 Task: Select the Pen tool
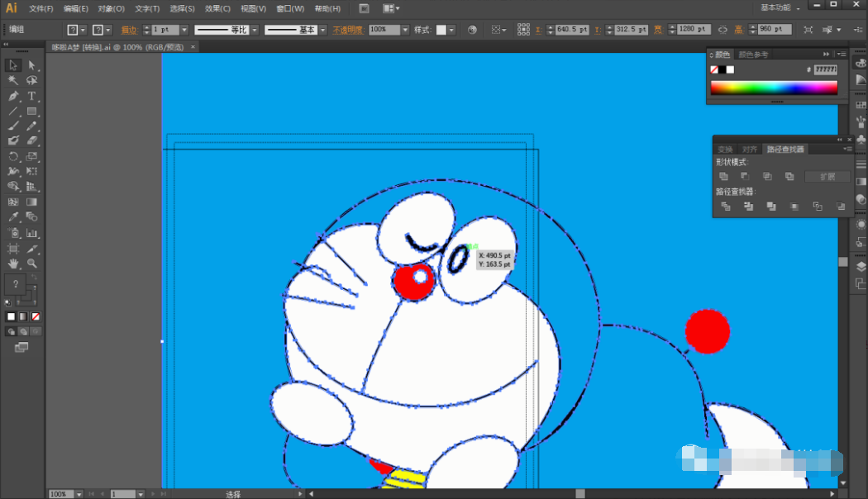coord(12,97)
